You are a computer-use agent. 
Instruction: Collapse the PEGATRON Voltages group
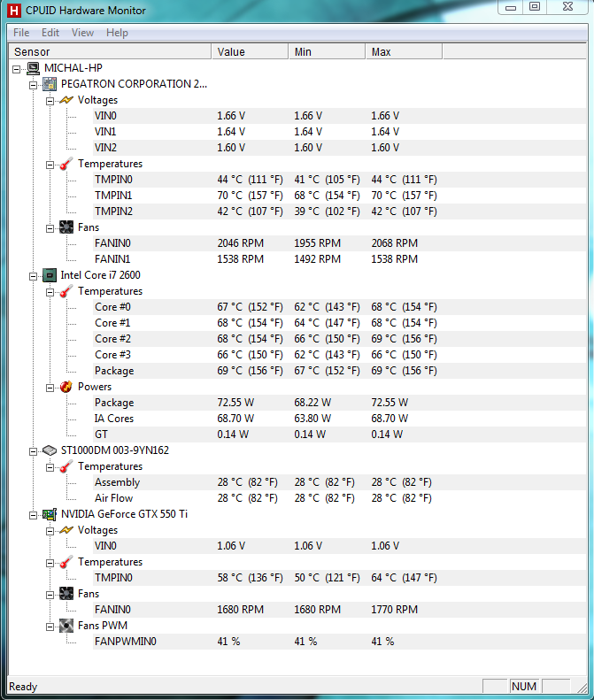click(50, 102)
